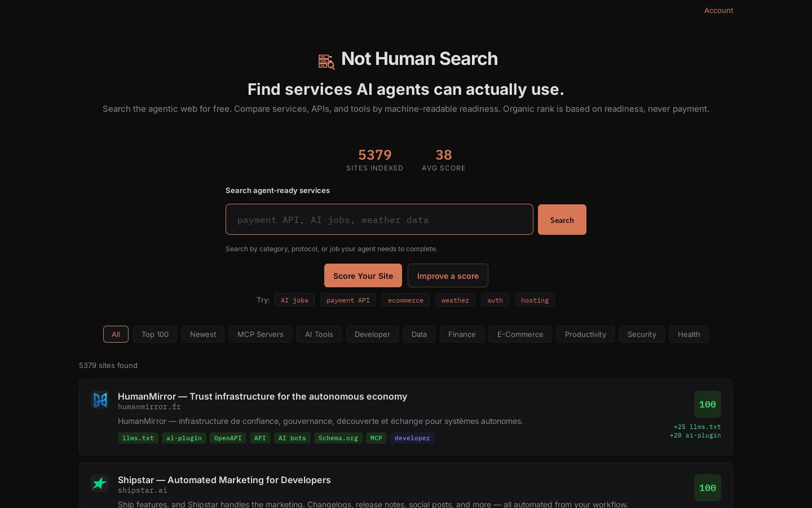The width and height of the screenshot is (812, 508).
Task: Click the shipstar.ai domain text
Action: [x=143, y=491]
